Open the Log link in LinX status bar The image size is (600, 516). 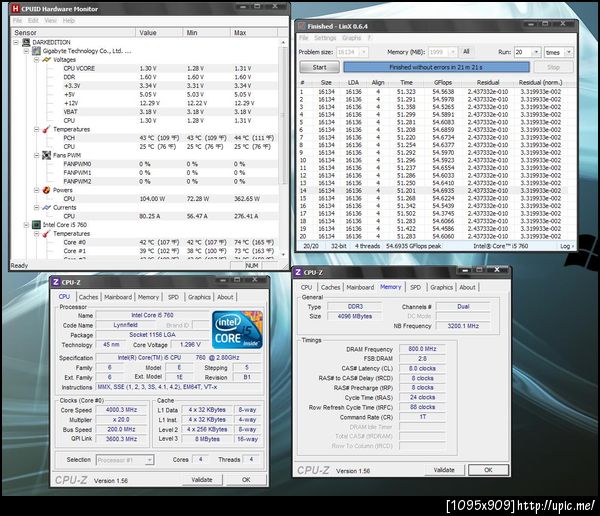coord(567,246)
